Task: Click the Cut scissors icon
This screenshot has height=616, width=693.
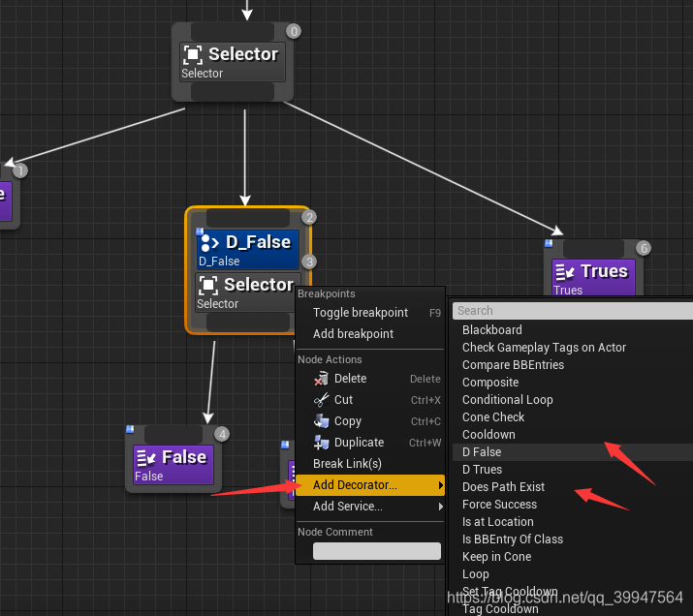Action: point(322,400)
